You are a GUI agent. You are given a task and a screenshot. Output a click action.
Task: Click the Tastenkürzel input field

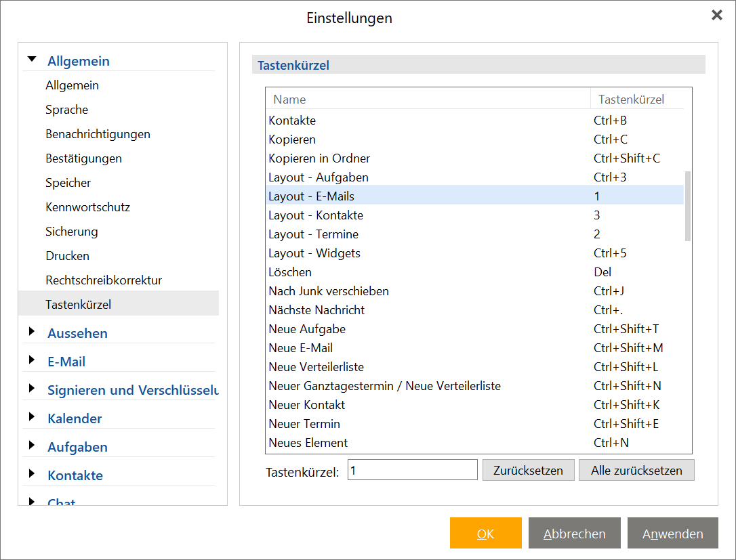(x=412, y=470)
